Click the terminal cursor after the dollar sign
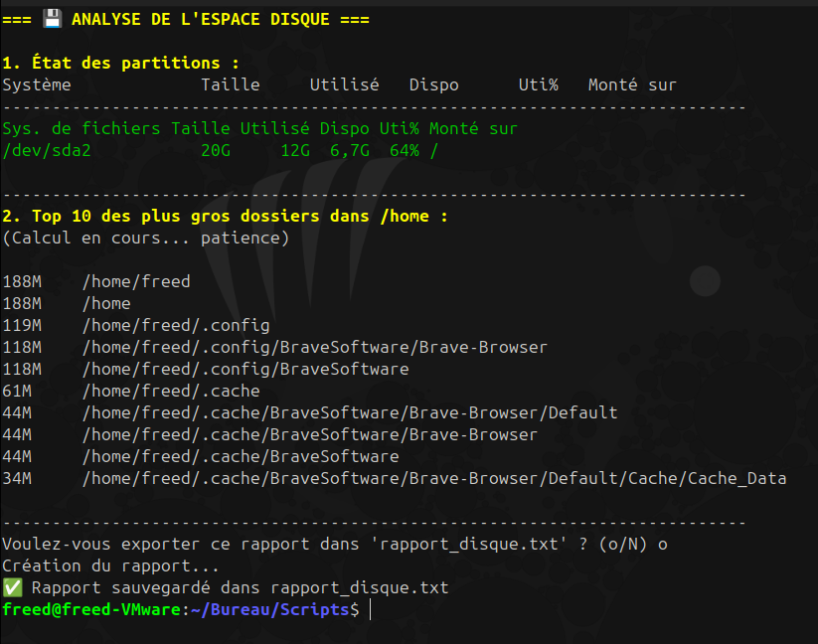818x644 pixels. pyautogui.click(x=370, y=609)
